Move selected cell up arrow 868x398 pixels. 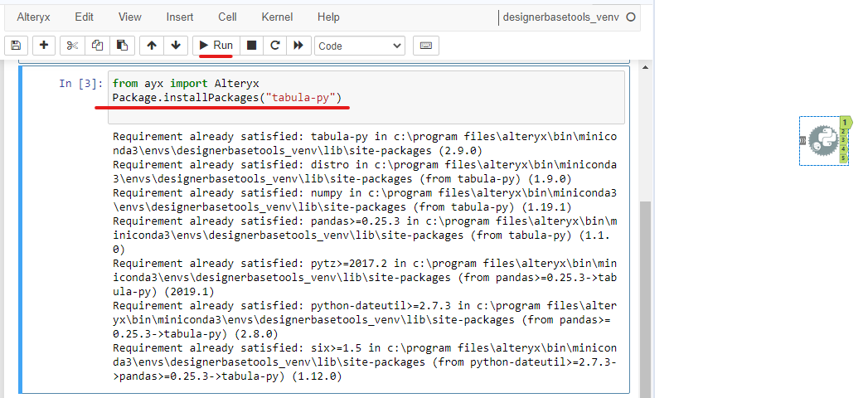click(152, 46)
